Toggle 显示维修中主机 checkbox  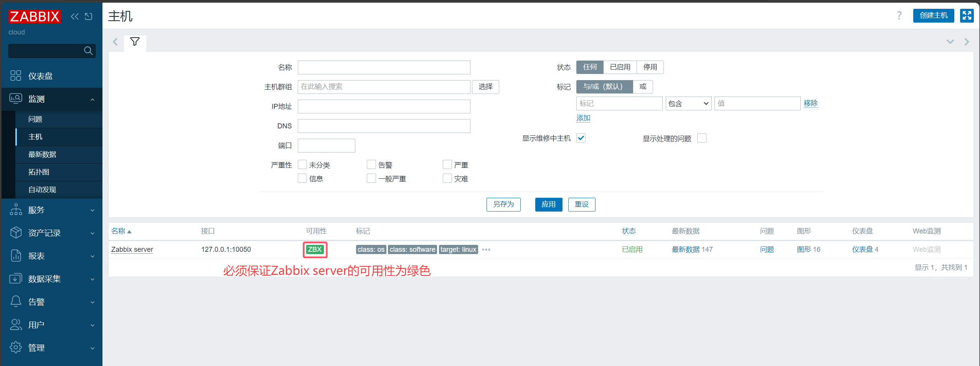tap(581, 138)
